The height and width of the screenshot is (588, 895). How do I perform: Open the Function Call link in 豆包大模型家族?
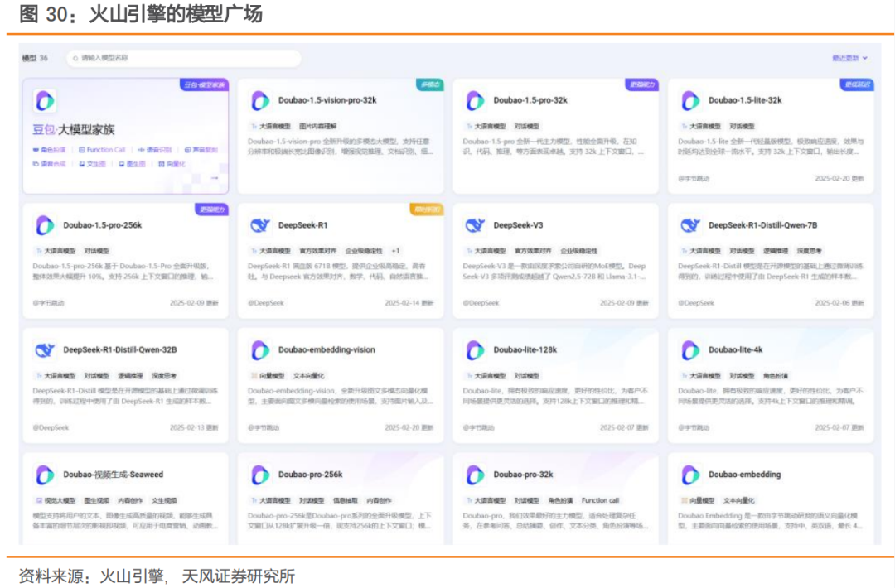tap(102, 150)
